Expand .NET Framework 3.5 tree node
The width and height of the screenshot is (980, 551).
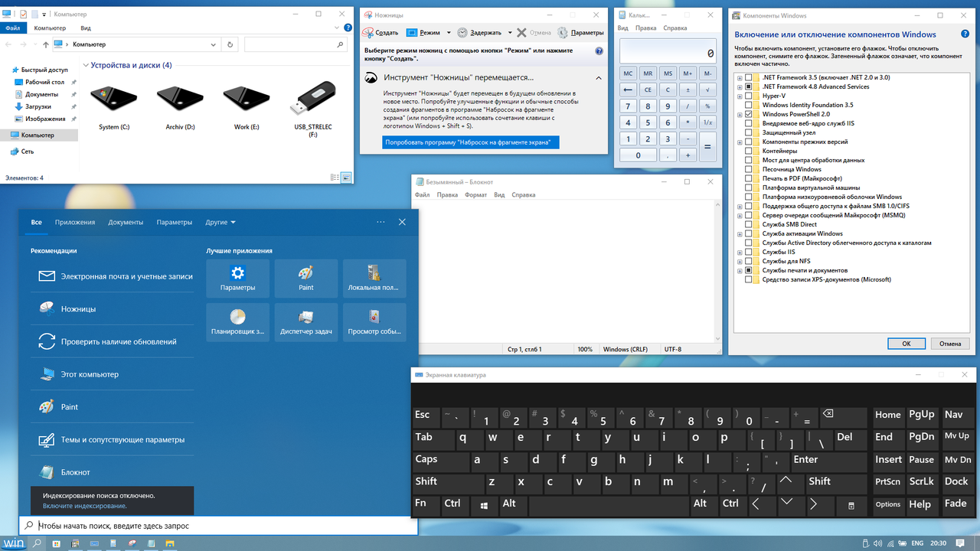point(740,77)
